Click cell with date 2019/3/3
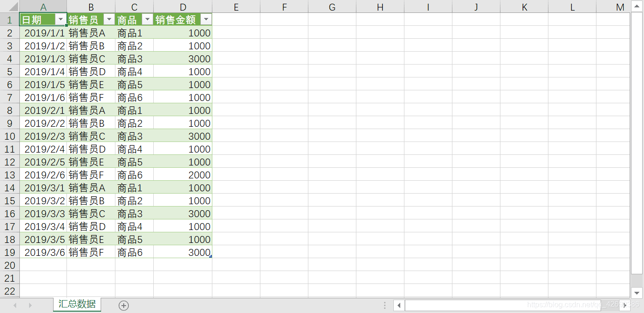The image size is (644, 313). (x=43, y=213)
